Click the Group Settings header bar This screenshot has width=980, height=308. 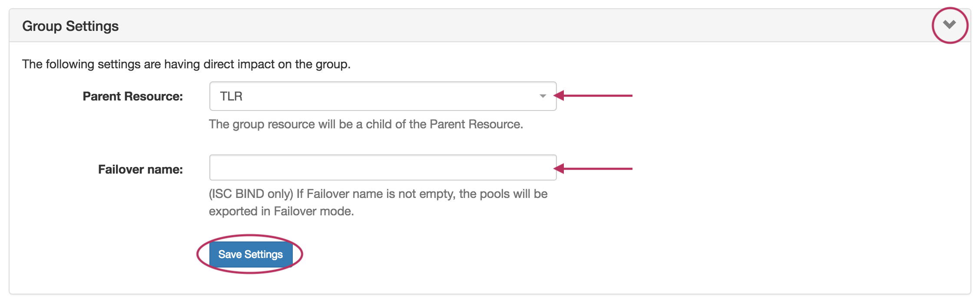pyautogui.click(x=478, y=26)
